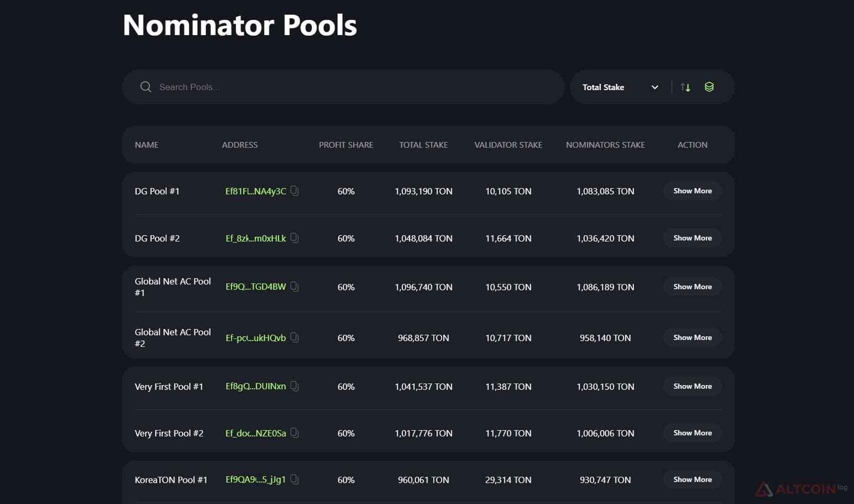Click the green stacked layers grouping icon
Screen dimensions: 854x504
(x=709, y=87)
